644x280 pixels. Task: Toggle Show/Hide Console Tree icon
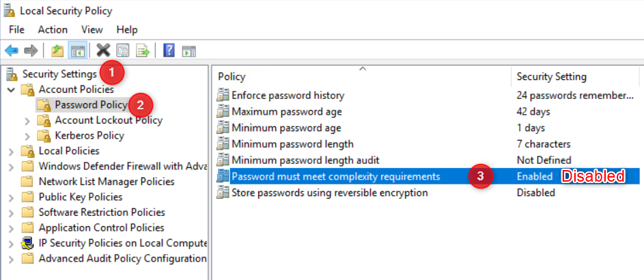78,51
